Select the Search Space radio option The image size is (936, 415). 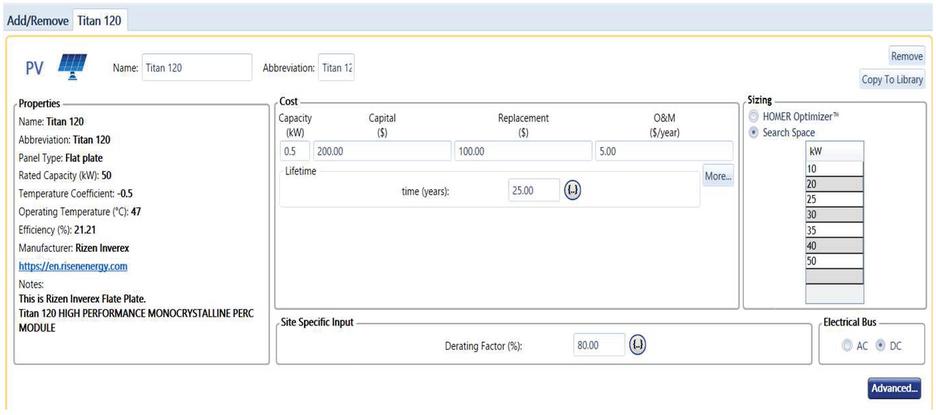[754, 132]
